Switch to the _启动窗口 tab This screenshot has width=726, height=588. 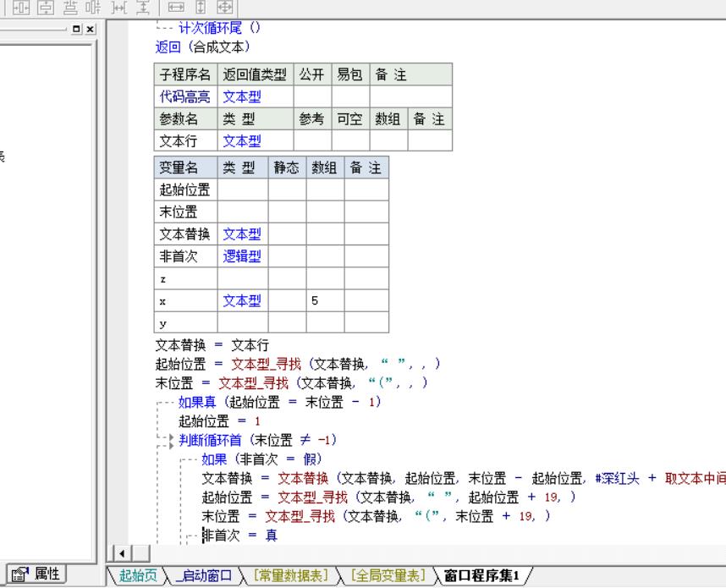point(204,575)
